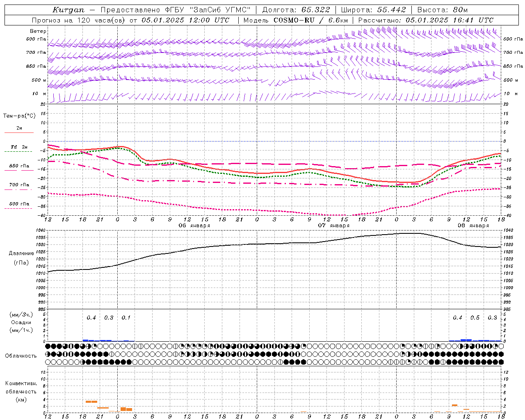Click the "Конвективн." convective cloud label
Screen dimensions: 525x420
click(x=21, y=383)
